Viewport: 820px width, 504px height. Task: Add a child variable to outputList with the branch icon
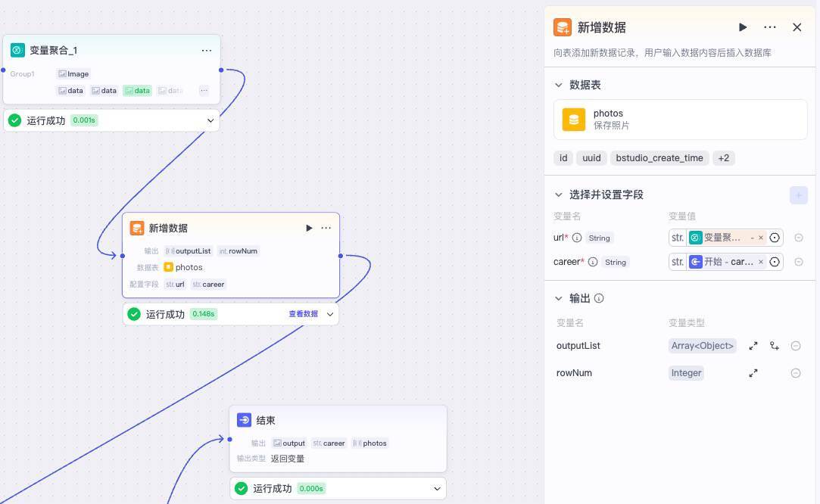(775, 346)
